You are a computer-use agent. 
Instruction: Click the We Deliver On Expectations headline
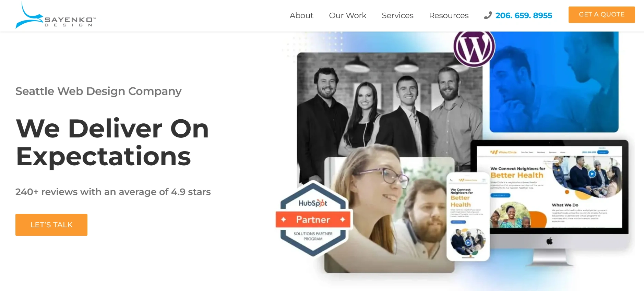(112, 142)
